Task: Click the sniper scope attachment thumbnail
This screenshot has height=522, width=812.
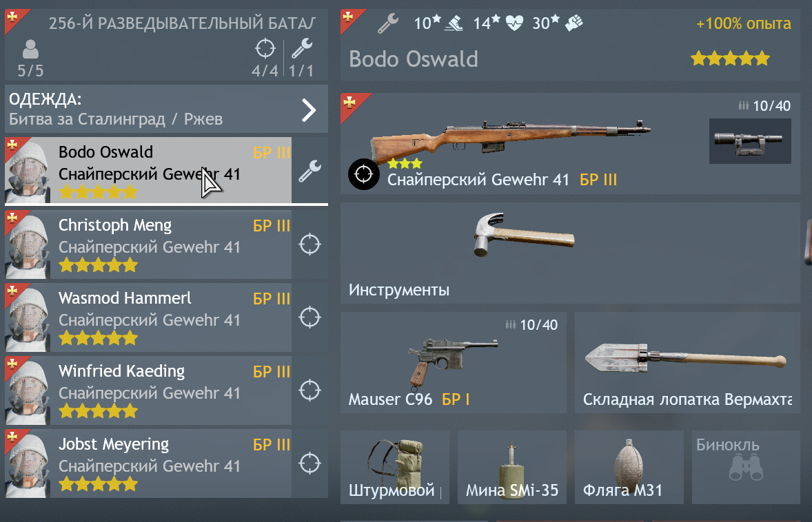Action: coord(750,141)
